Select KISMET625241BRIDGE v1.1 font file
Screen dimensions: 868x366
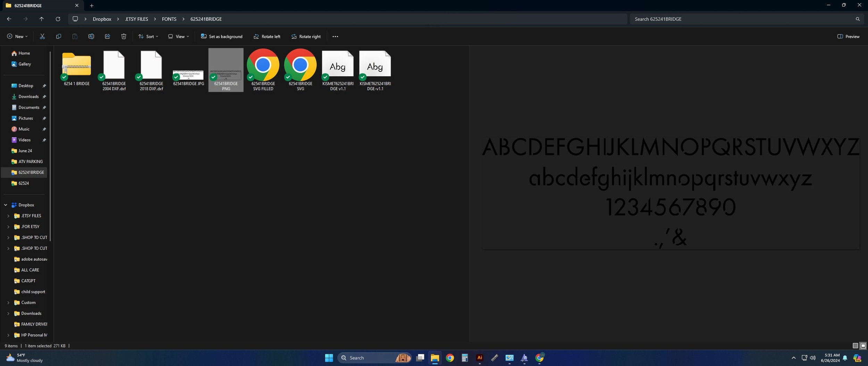point(338,70)
